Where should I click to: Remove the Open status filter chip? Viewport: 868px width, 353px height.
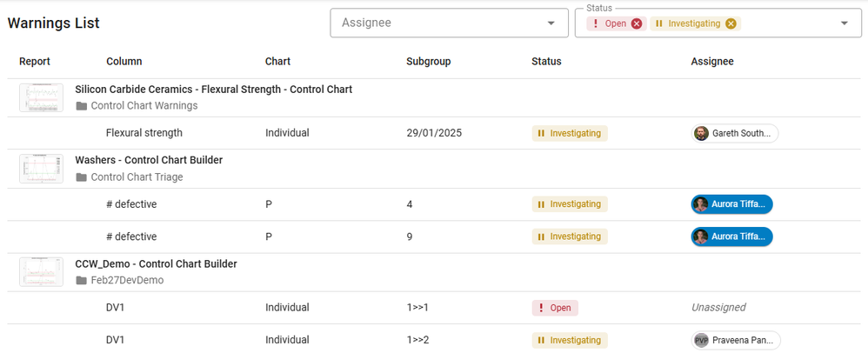point(637,23)
